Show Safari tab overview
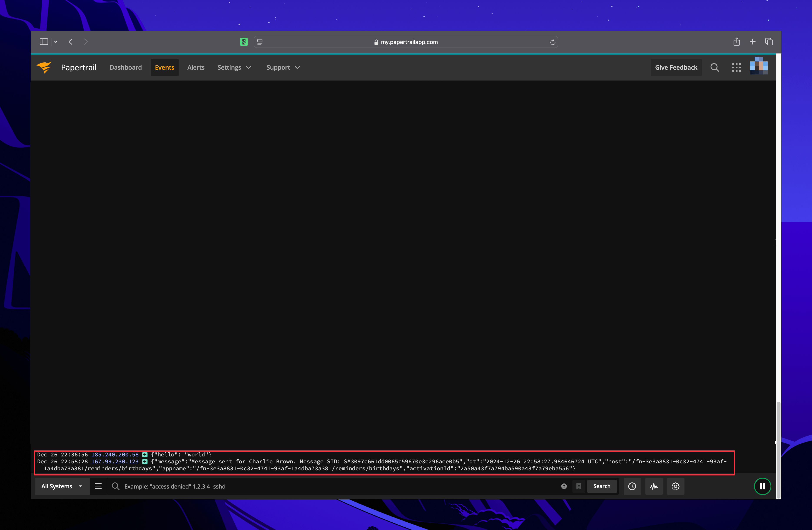The width and height of the screenshot is (812, 530). pyautogui.click(x=769, y=42)
